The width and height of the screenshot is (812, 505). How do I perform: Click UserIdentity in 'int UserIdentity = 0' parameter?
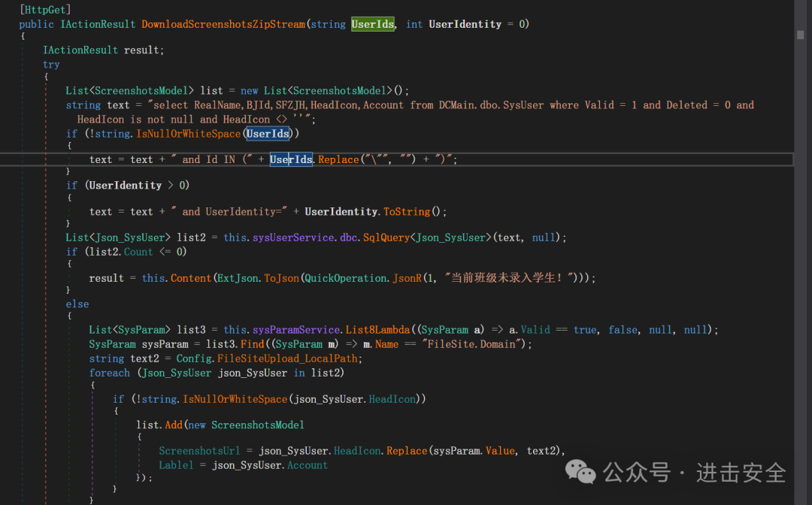465,24
